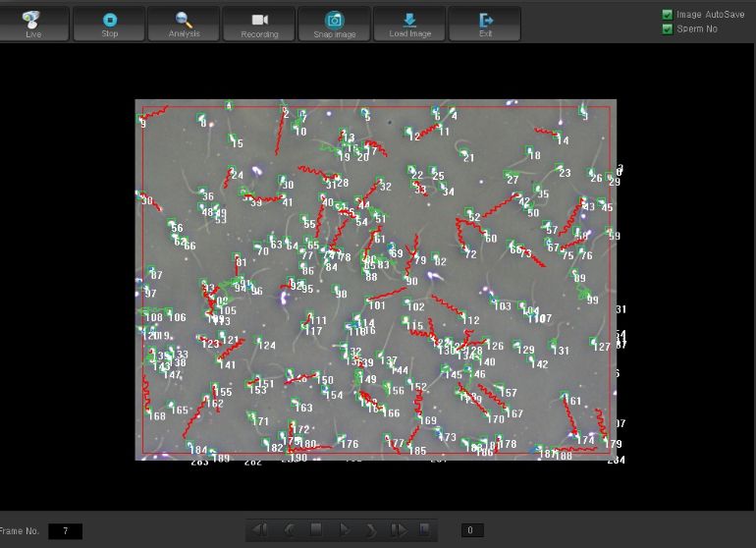
Task: Open the Analysis tool
Action: [x=184, y=24]
